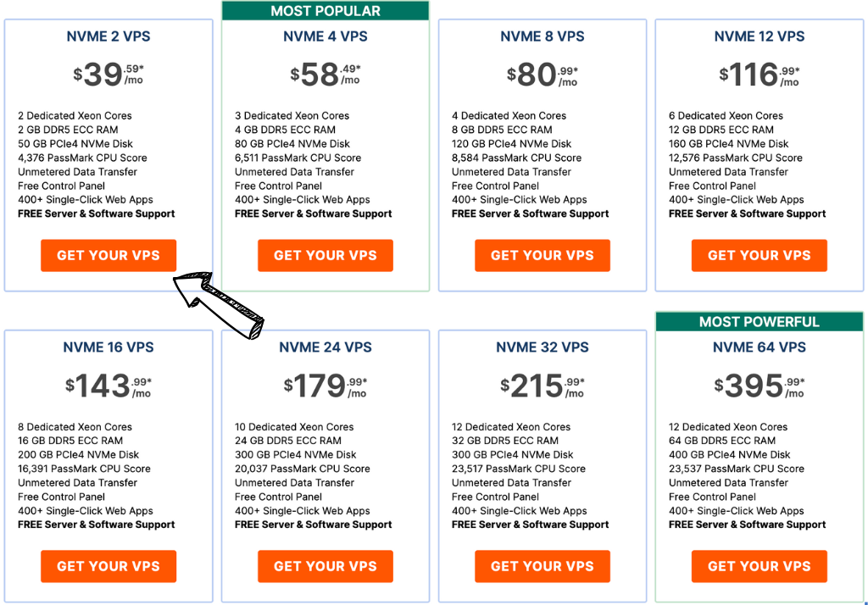868x605 pixels.
Task: Order the MOST POWERFUL NVME 64 VPS plan
Action: tap(759, 566)
